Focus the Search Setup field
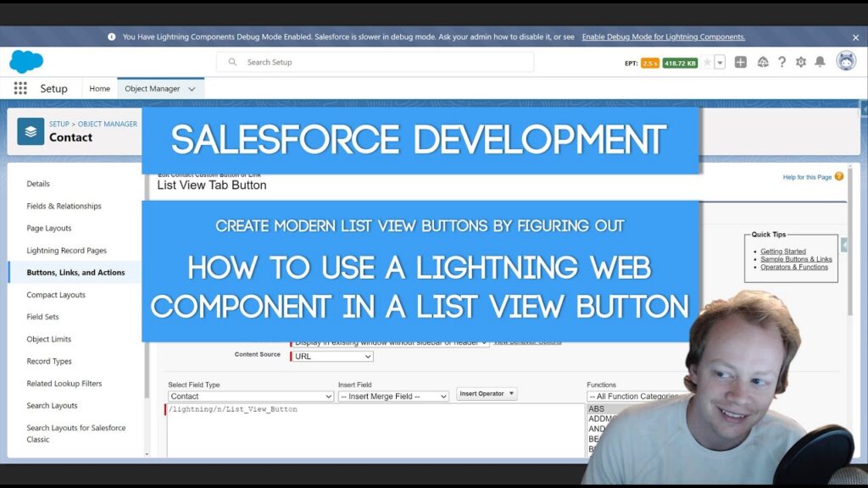The width and height of the screenshot is (868, 488). coord(376,62)
